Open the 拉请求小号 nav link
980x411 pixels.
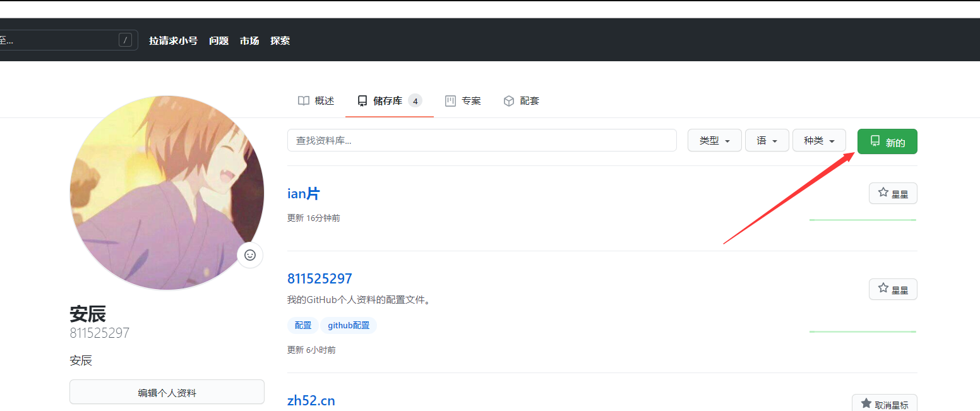tap(173, 40)
